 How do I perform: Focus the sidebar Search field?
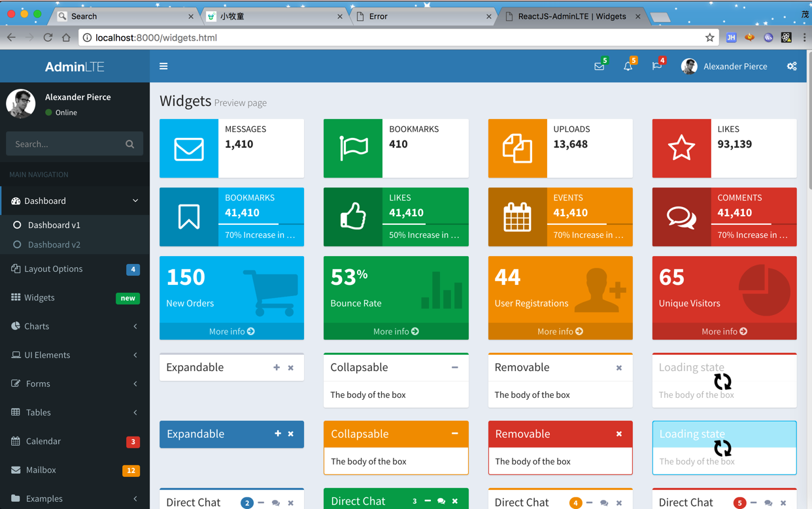pos(63,144)
